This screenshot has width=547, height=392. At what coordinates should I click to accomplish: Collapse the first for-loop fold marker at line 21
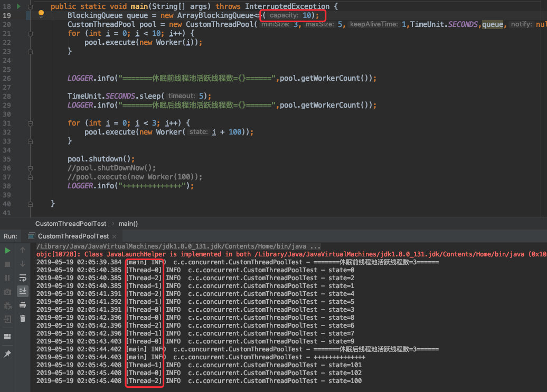pyautogui.click(x=30, y=34)
